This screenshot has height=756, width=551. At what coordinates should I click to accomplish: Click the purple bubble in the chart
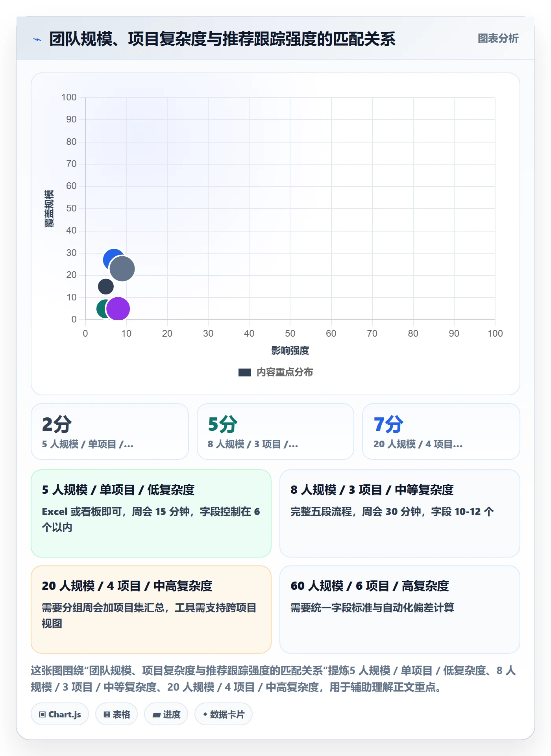pyautogui.click(x=118, y=309)
